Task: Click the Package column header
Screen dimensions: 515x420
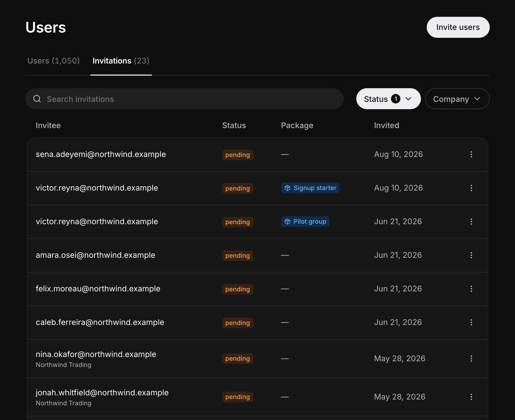Action: pyautogui.click(x=297, y=125)
